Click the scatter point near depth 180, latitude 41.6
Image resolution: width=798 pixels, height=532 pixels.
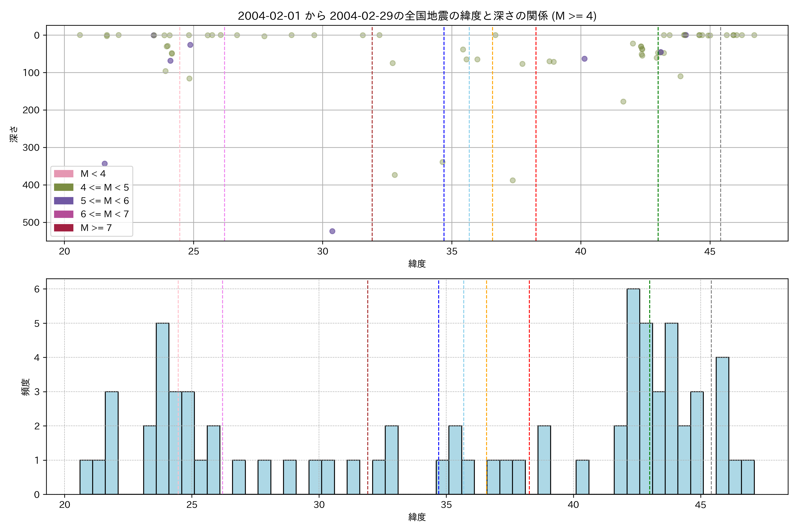623,102
